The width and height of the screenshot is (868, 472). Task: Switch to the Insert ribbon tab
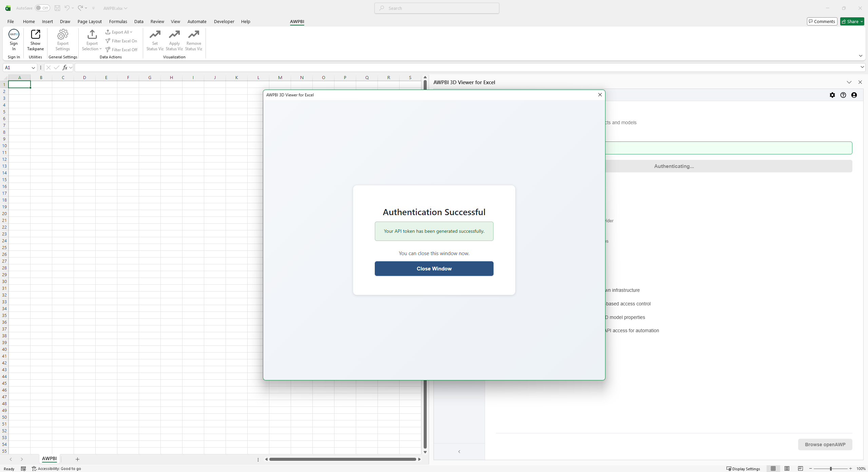(x=47, y=21)
